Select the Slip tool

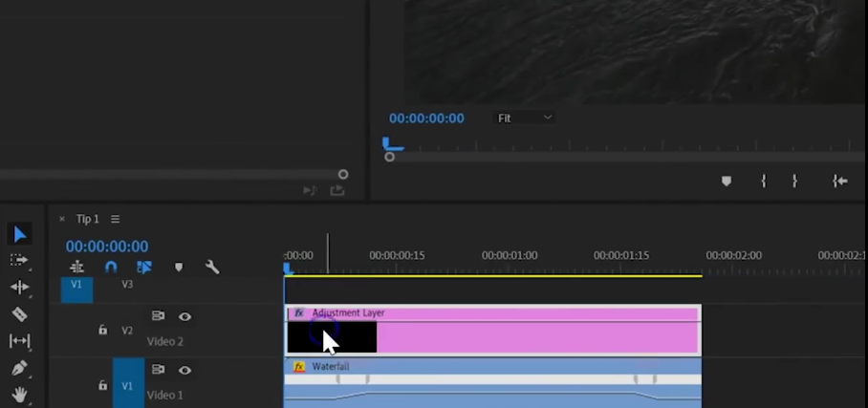coord(19,341)
